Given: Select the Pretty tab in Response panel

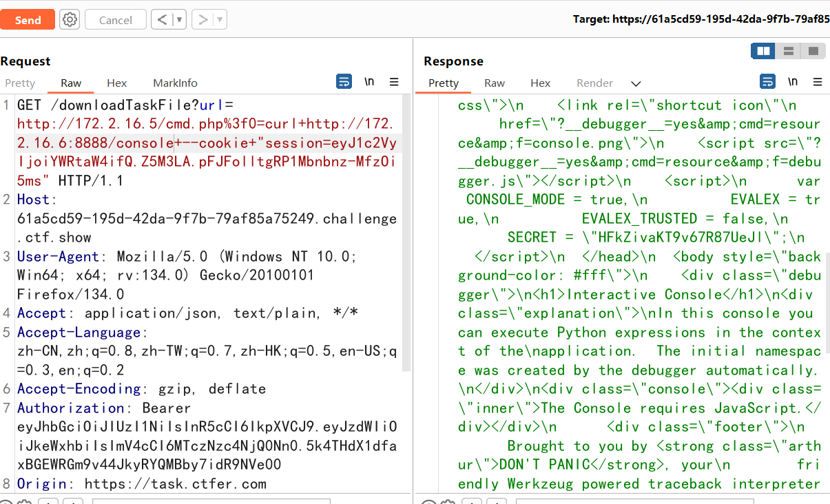Looking at the screenshot, I should click(444, 83).
